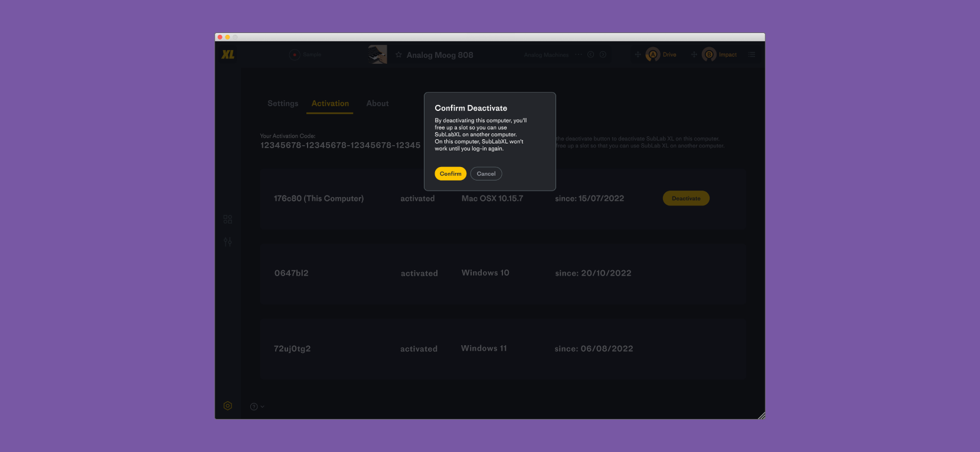Confirm the deactivation in the dialog
The image size is (980, 452).
tap(450, 173)
